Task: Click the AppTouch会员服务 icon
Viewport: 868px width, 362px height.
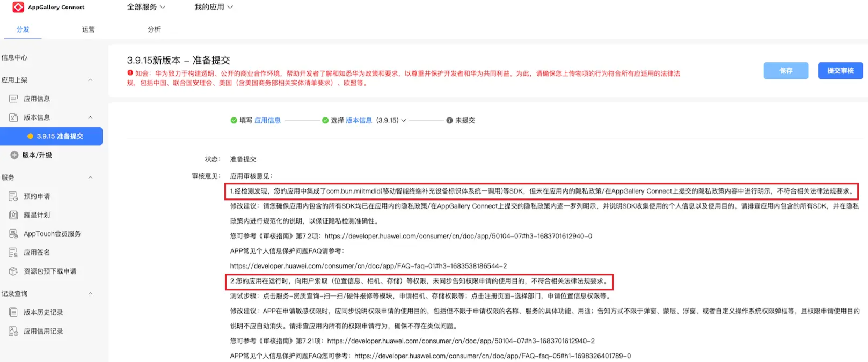Action: [13, 234]
